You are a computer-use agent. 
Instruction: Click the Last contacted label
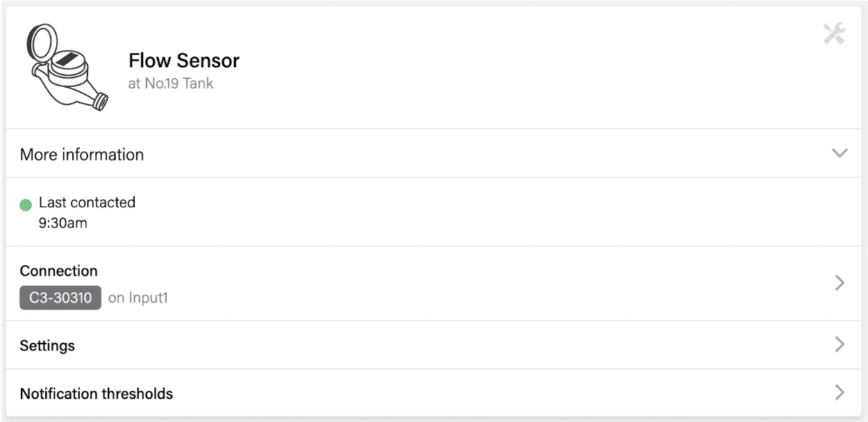pos(87,202)
